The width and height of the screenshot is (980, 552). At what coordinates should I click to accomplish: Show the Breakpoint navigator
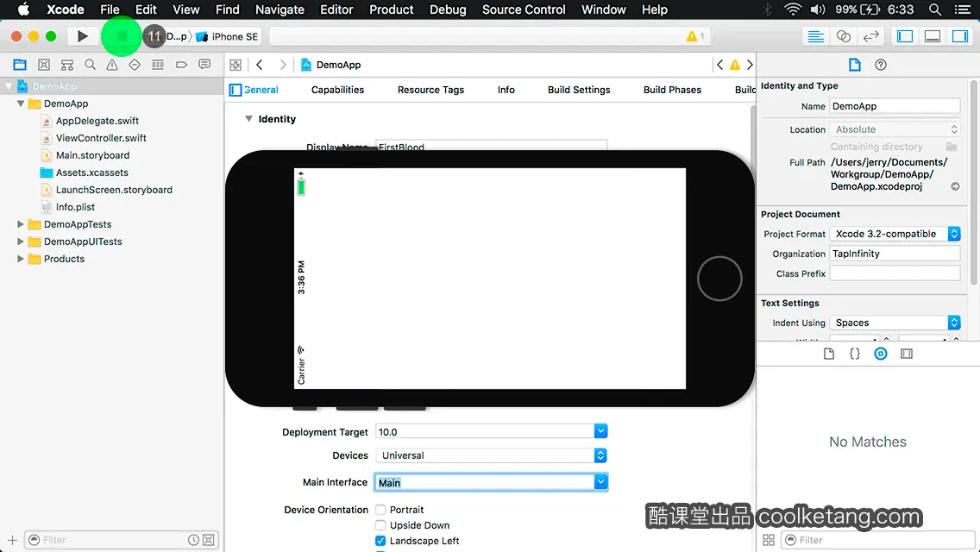[x=181, y=65]
